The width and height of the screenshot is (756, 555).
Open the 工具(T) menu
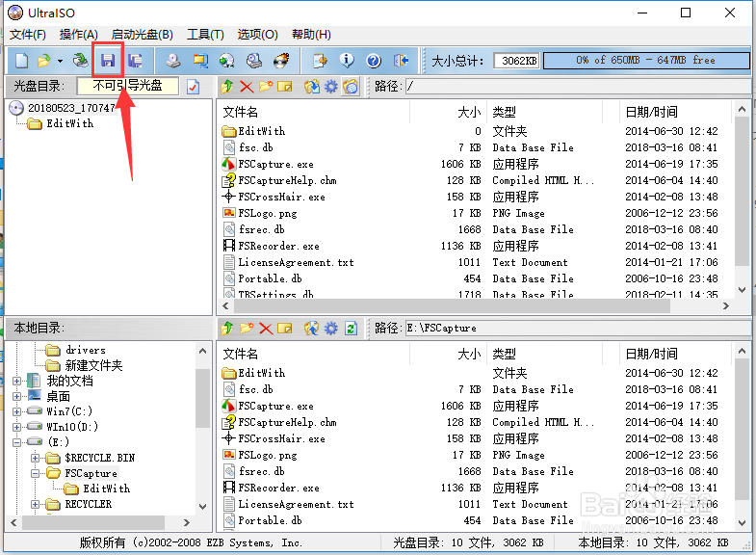[x=205, y=35]
